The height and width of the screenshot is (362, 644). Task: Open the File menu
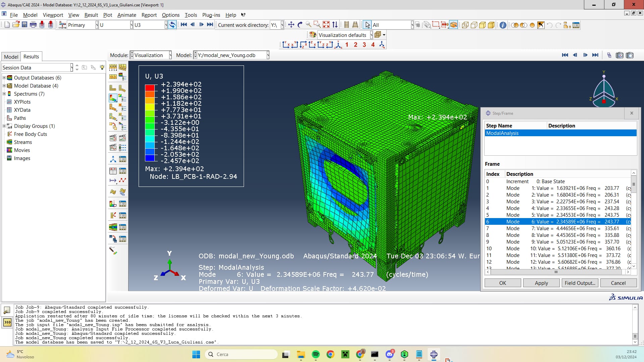click(14, 15)
